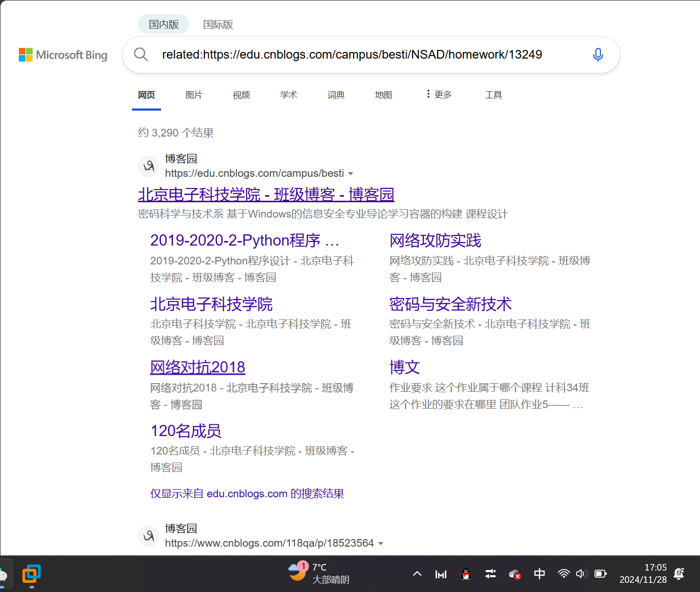Open the 网络对抗2018 sublink
Viewport: 700px width, 592px height.
coord(198,367)
